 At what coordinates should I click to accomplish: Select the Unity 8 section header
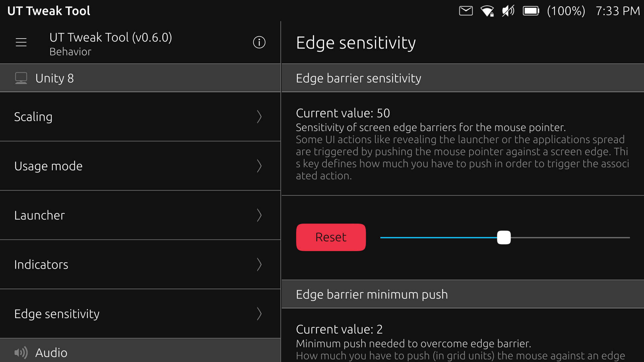pos(140,78)
